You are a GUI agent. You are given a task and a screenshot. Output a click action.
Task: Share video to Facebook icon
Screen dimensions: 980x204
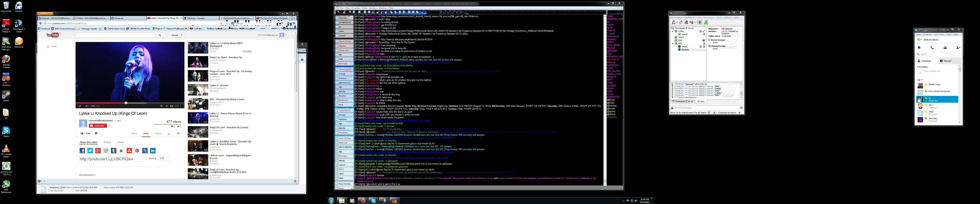pos(82,151)
